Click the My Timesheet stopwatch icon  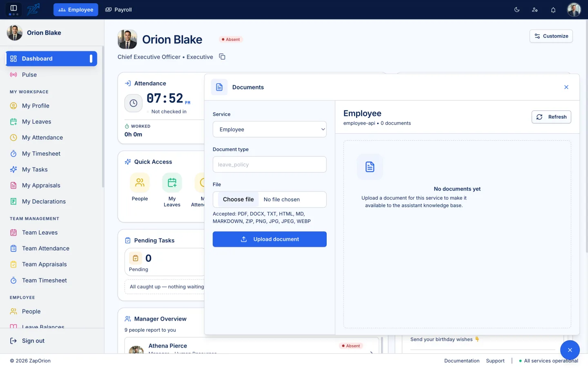(x=13, y=153)
